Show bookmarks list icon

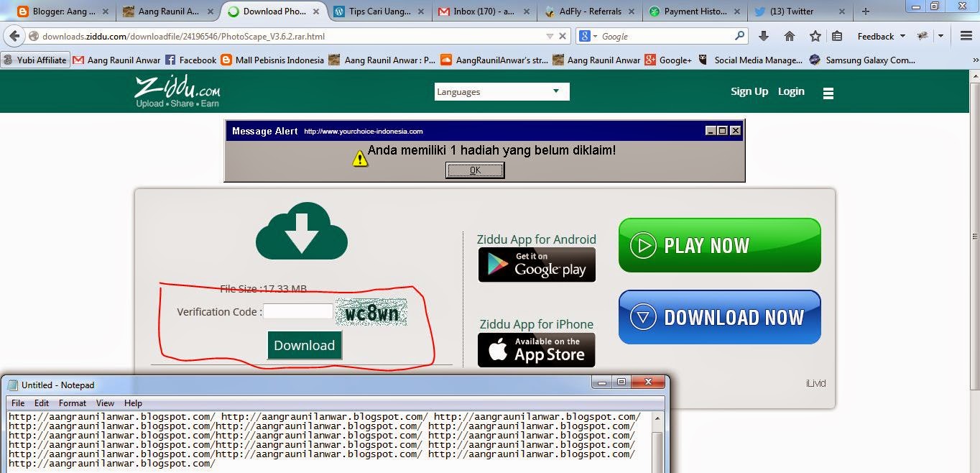[837, 36]
